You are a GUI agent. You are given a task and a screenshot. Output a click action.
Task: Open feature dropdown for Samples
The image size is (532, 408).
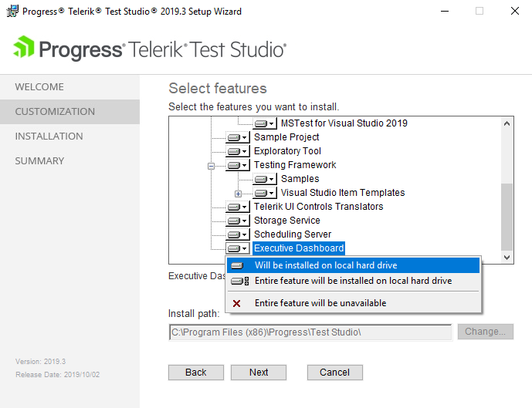265,179
